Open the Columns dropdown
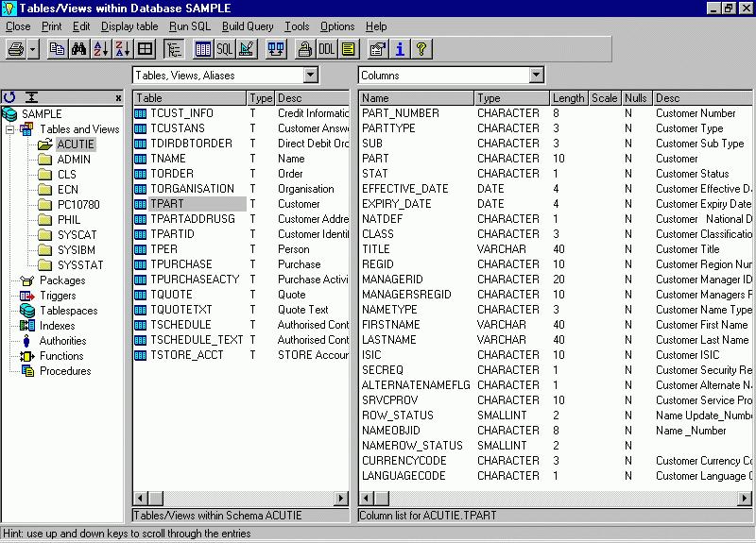 pyautogui.click(x=536, y=76)
